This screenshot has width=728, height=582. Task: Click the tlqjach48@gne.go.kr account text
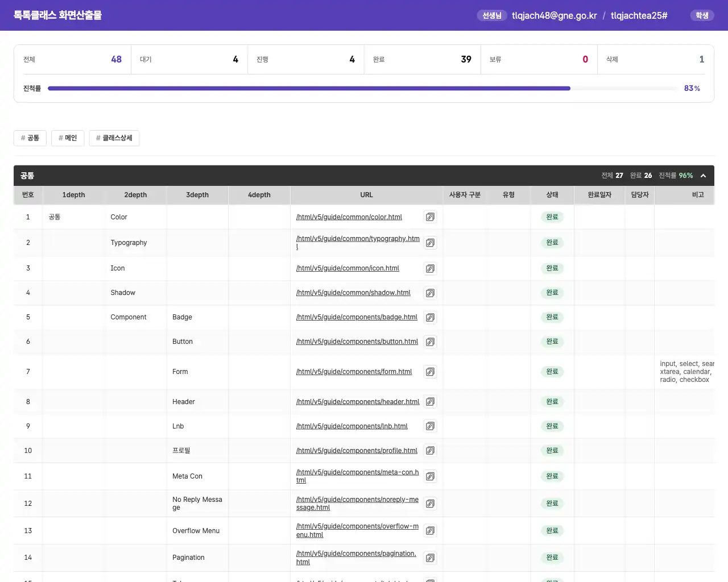click(x=555, y=15)
